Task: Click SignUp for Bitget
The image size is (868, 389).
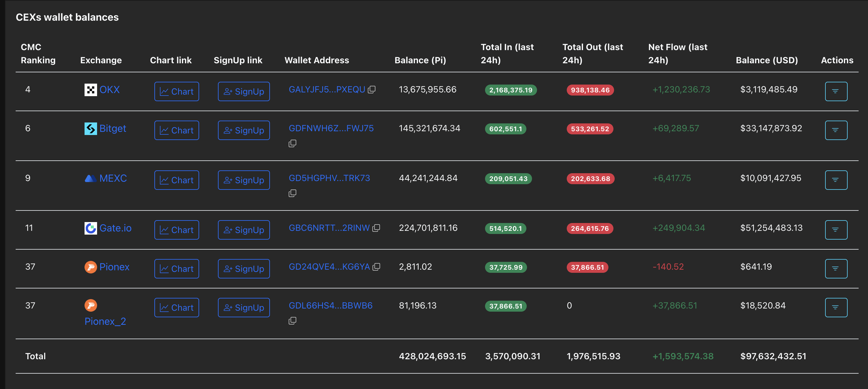Action: pos(244,130)
